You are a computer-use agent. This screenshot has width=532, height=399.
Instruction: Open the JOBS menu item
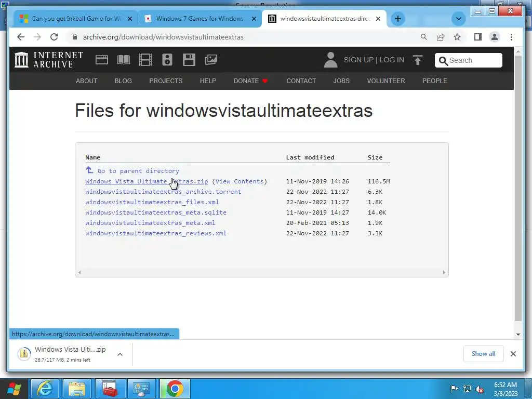(x=341, y=81)
